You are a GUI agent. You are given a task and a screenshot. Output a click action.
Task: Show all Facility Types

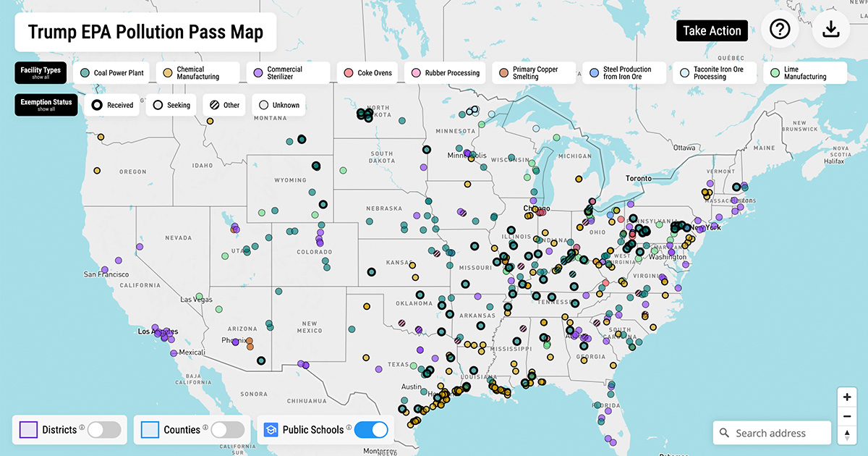(x=41, y=73)
